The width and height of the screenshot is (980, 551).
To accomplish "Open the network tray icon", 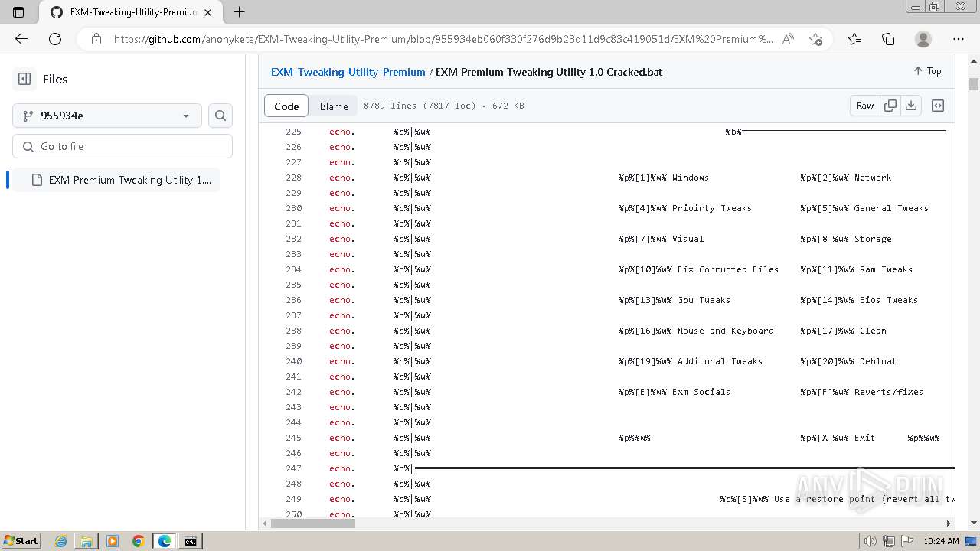I will click(889, 541).
